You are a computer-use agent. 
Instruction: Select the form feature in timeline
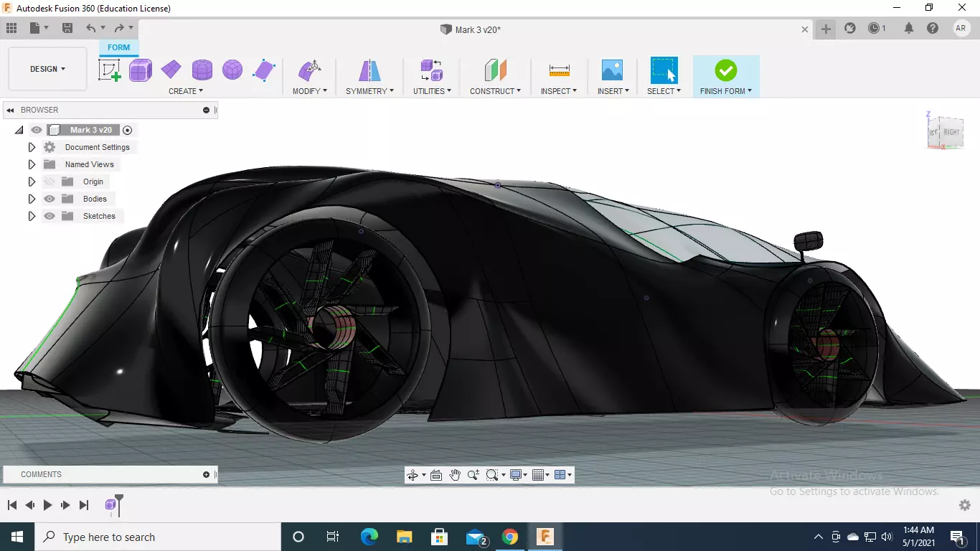tap(110, 505)
